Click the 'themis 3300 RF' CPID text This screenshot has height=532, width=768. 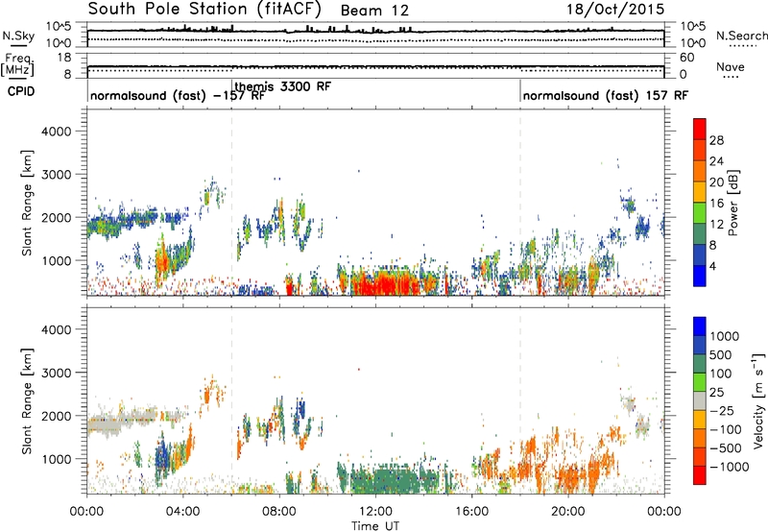(282, 86)
